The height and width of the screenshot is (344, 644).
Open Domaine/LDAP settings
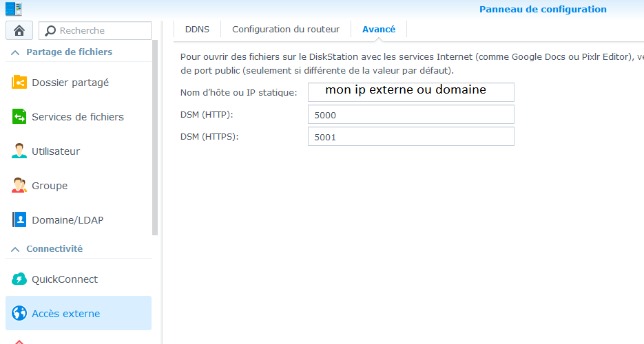point(79,220)
